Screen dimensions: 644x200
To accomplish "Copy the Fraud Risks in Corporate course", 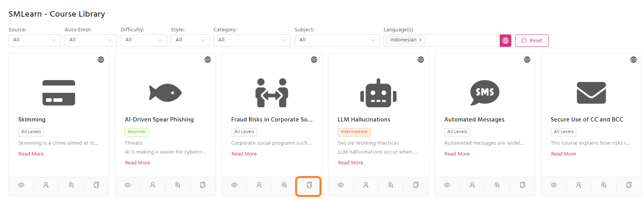I will (x=309, y=185).
